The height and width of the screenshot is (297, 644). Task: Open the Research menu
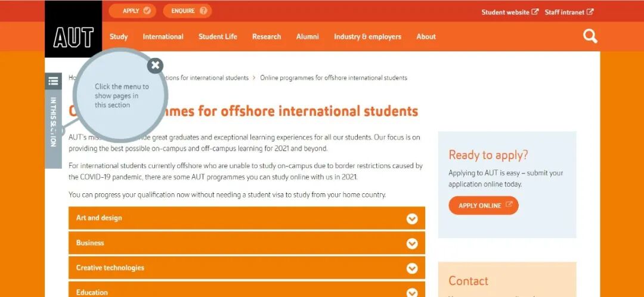267,36
